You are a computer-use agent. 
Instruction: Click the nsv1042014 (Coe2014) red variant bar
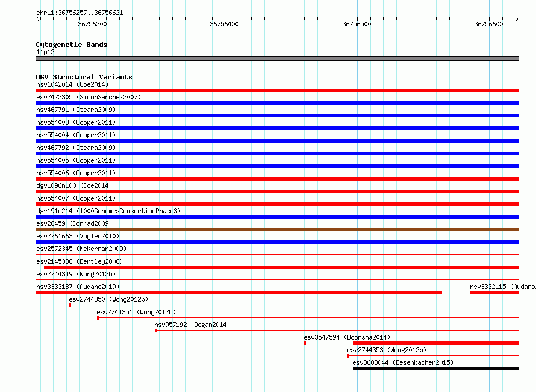[x=277, y=90]
